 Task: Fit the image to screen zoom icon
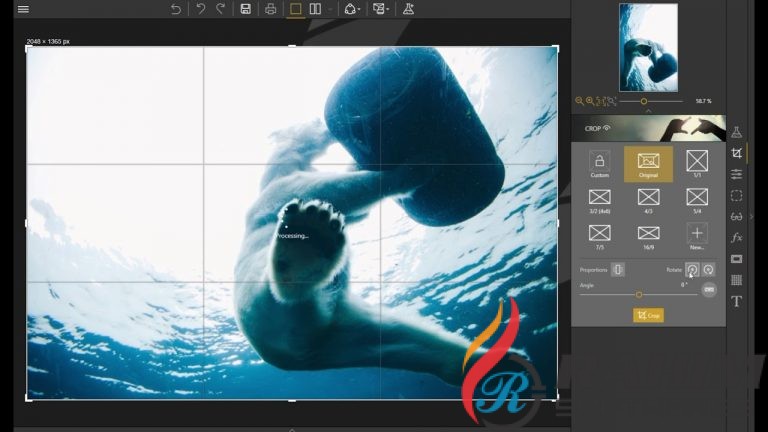611,101
